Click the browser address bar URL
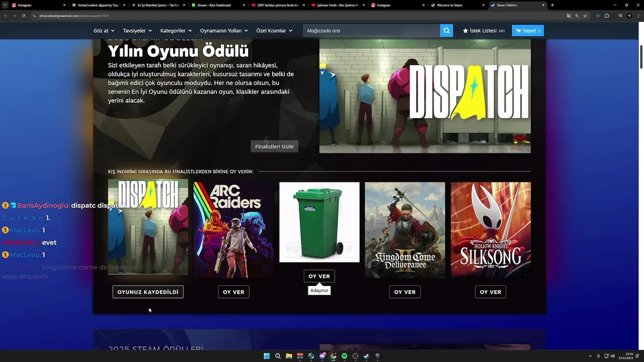The height and width of the screenshot is (362, 644). click(74, 16)
